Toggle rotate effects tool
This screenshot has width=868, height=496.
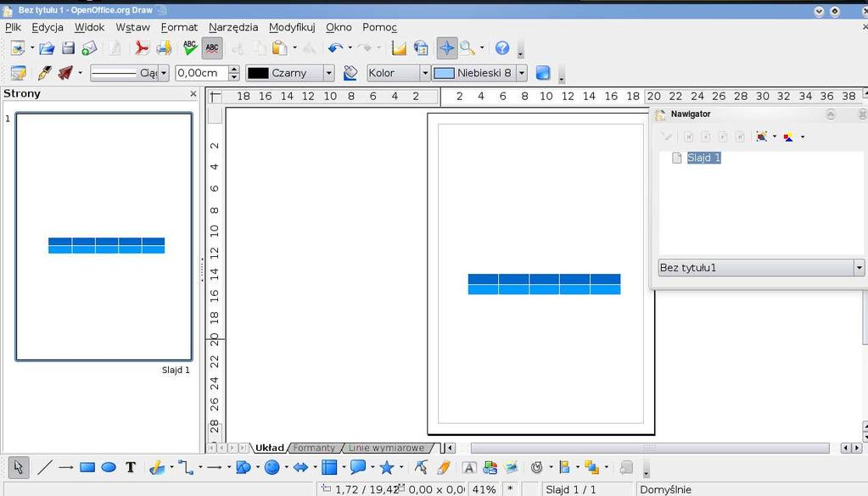[536, 468]
